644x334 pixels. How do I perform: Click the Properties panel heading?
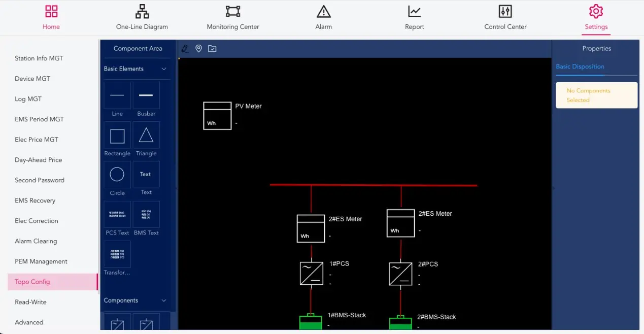pyautogui.click(x=597, y=49)
